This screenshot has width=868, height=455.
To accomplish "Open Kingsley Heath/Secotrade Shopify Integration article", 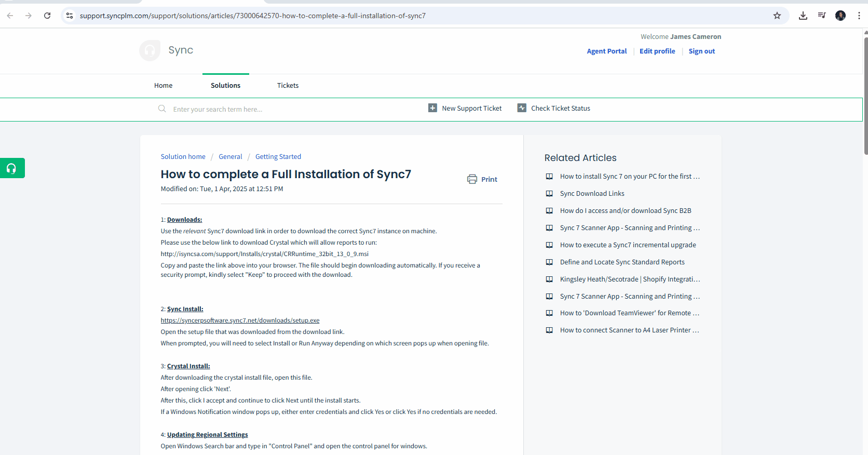I will (630, 279).
